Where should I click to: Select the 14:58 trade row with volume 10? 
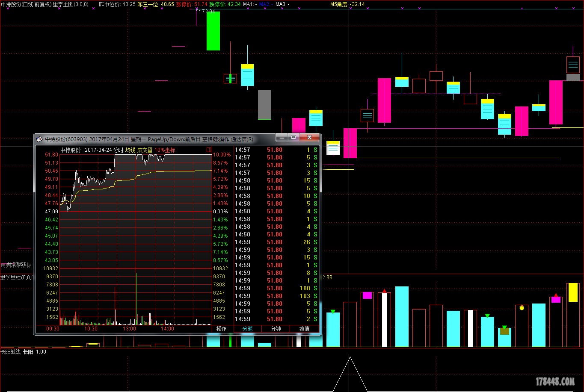[276, 196]
